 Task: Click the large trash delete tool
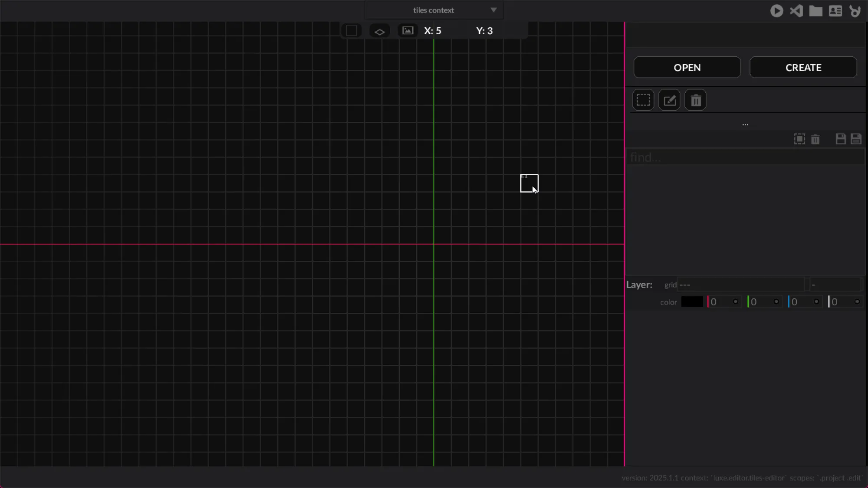(695, 100)
